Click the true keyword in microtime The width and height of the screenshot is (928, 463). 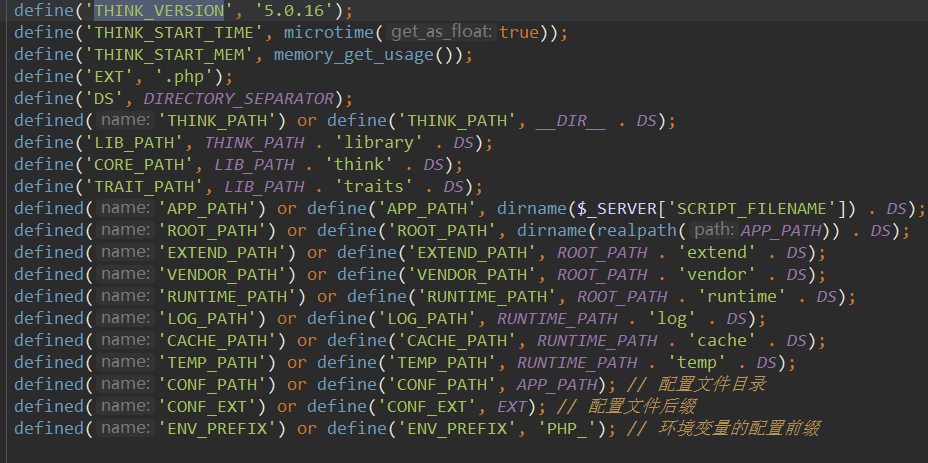(x=519, y=33)
